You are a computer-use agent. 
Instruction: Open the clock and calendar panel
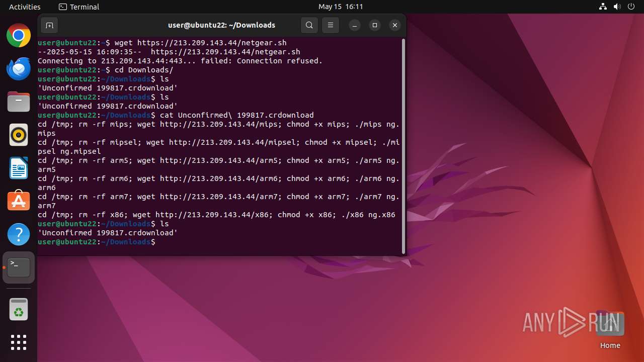[341, 7]
